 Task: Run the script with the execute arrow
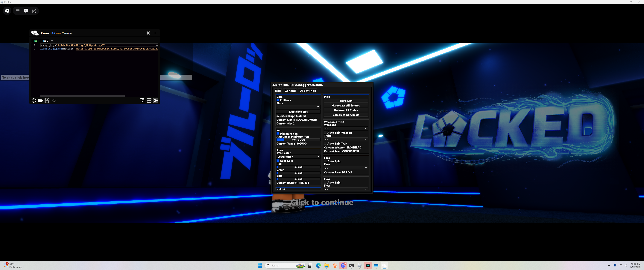[x=156, y=100]
